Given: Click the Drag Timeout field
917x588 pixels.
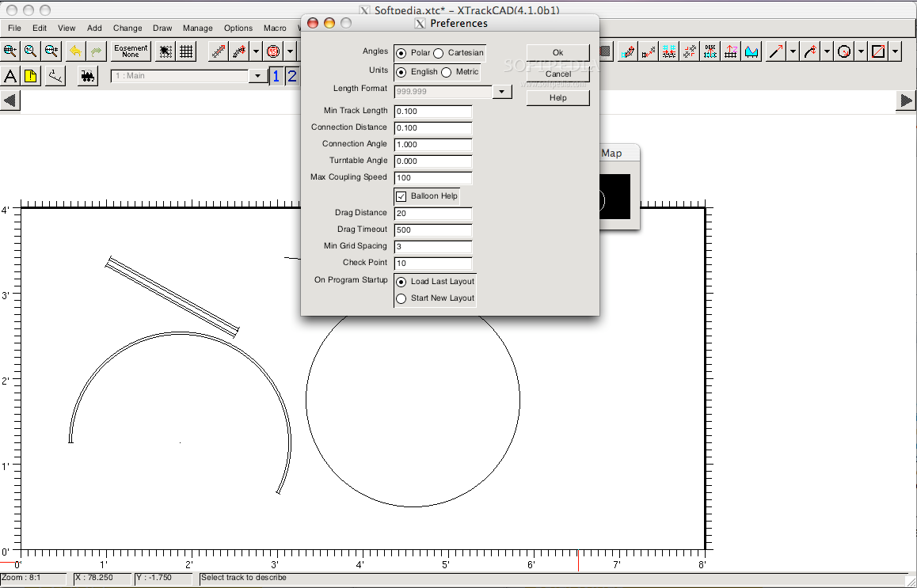Looking at the screenshot, I should pyautogui.click(x=433, y=230).
